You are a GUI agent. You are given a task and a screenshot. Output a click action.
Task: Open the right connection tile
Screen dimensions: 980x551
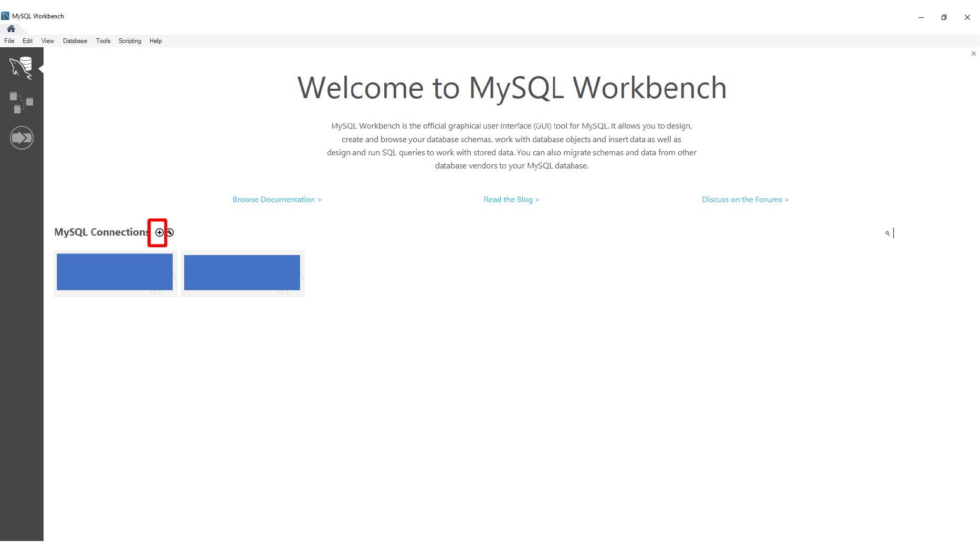click(x=243, y=274)
